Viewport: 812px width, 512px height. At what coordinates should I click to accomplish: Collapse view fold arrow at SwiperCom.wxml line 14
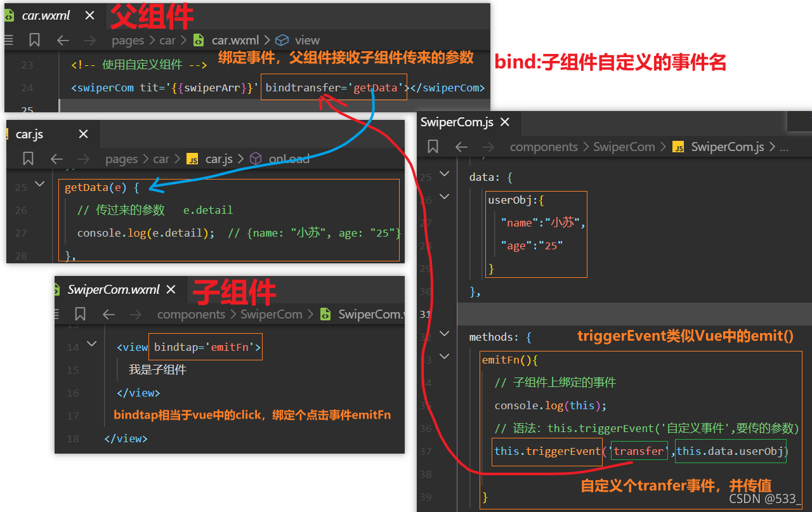click(x=91, y=343)
